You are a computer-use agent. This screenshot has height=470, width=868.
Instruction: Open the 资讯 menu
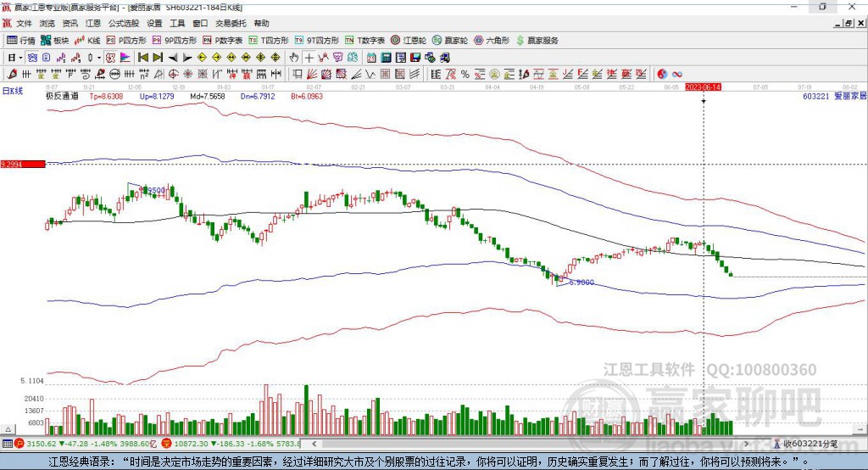coord(70,23)
